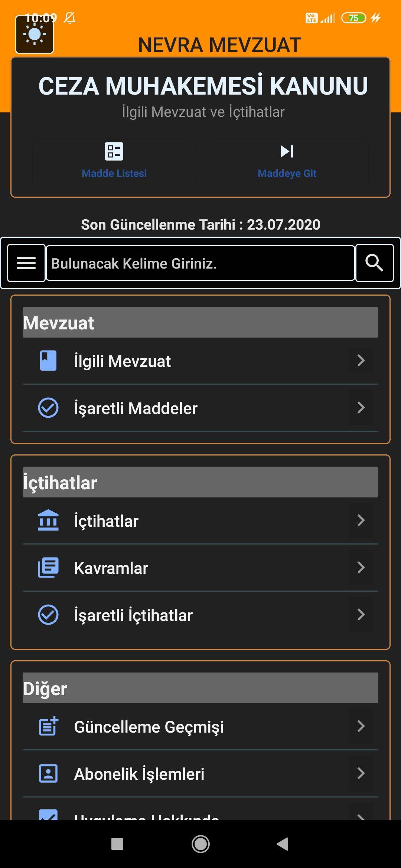Expand the İçtihatlar row chevron
The height and width of the screenshot is (868, 401).
click(x=360, y=521)
